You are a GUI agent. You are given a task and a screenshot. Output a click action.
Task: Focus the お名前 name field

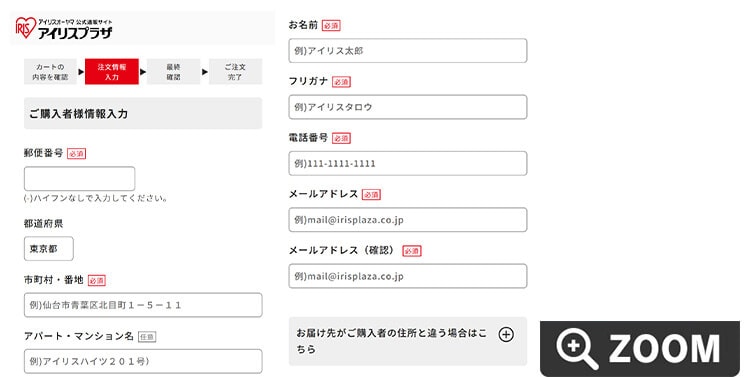coord(408,51)
